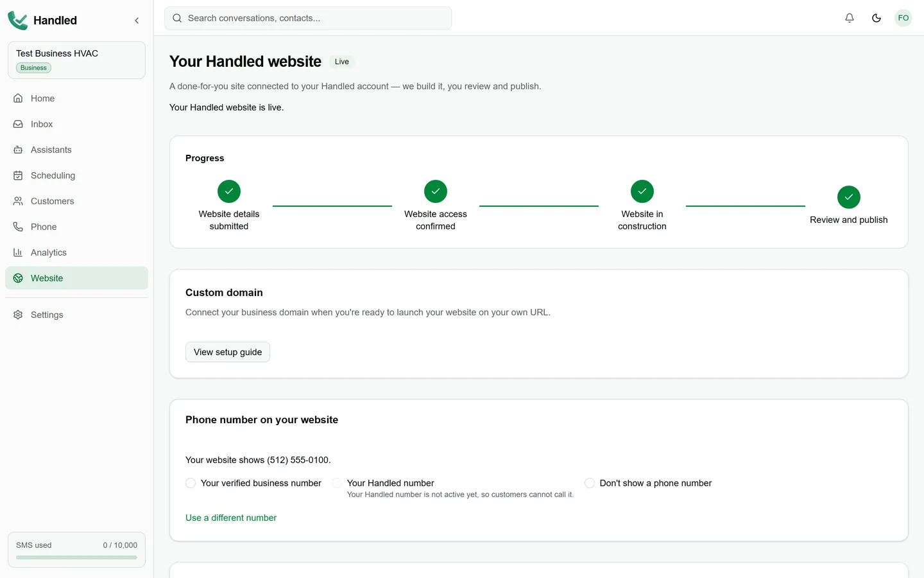Click the Use a different number link
This screenshot has height=578, width=924.
click(x=231, y=518)
